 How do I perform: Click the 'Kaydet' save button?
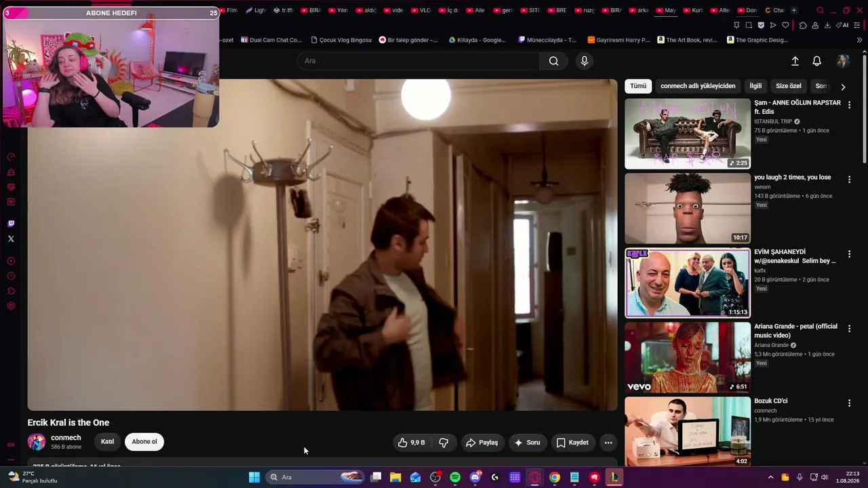[573, 443]
